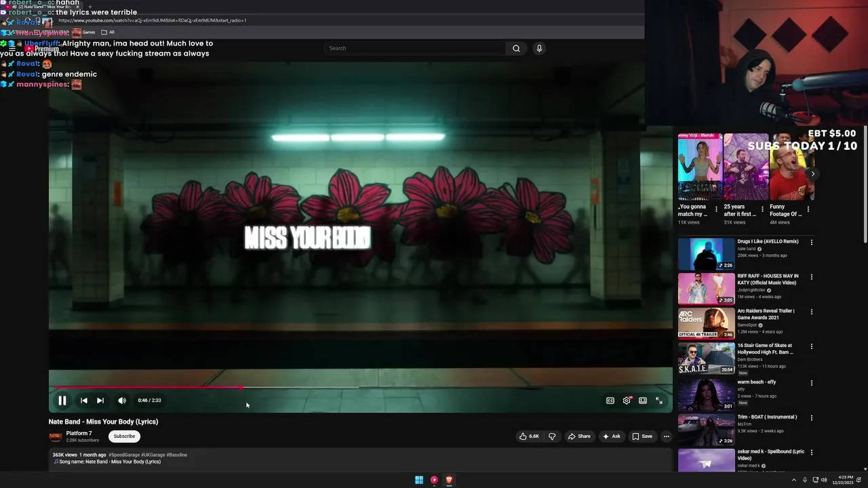Pause the video playback

coord(62,401)
